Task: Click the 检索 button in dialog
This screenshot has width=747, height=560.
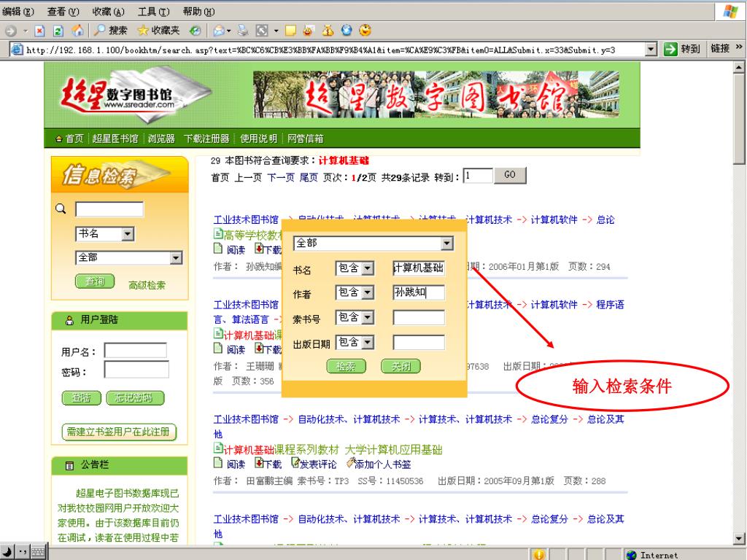Action: click(347, 366)
